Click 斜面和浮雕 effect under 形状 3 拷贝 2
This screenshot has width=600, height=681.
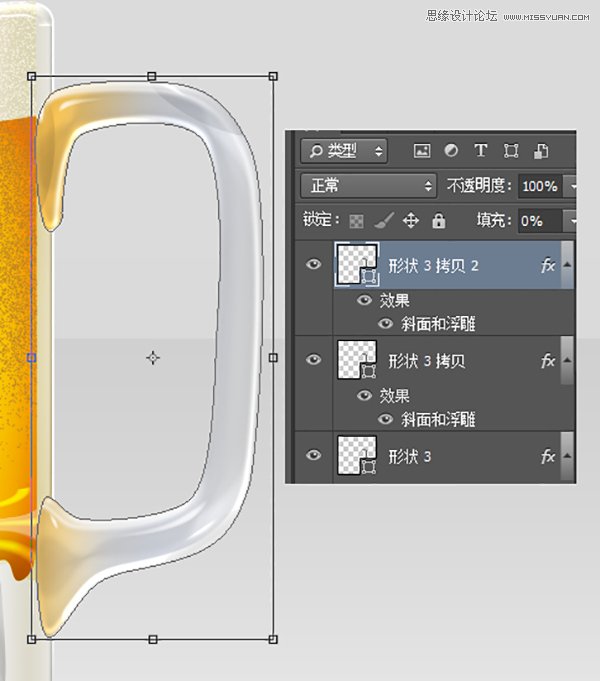click(x=438, y=324)
